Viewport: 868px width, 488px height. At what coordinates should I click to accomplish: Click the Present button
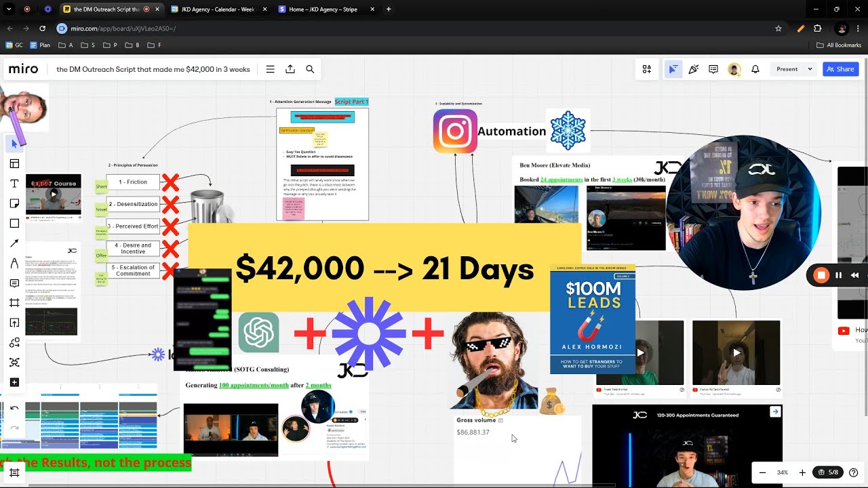click(787, 69)
